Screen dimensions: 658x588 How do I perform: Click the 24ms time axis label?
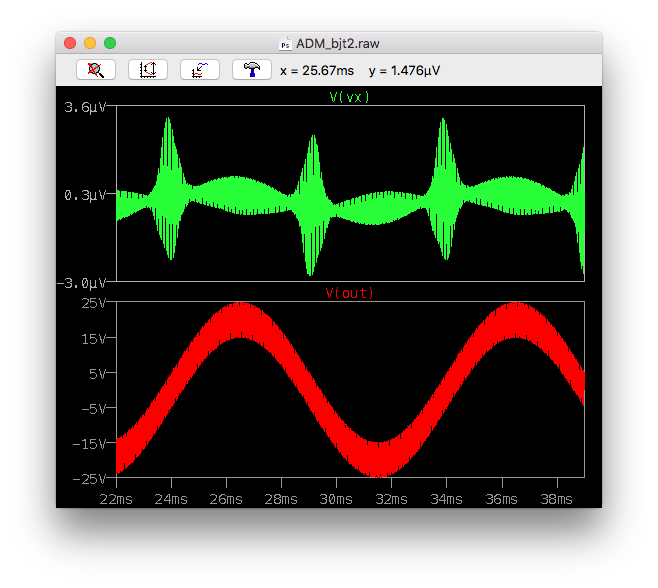pyautogui.click(x=171, y=499)
